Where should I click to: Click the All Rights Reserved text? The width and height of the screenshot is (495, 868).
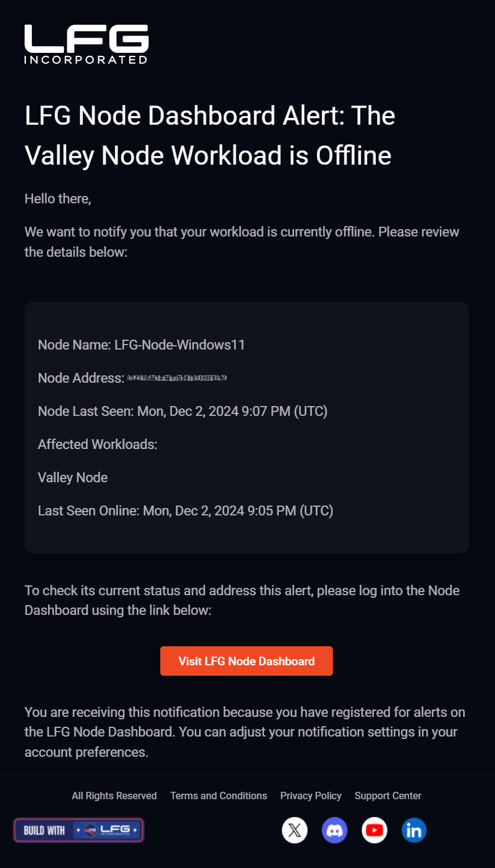tap(114, 796)
